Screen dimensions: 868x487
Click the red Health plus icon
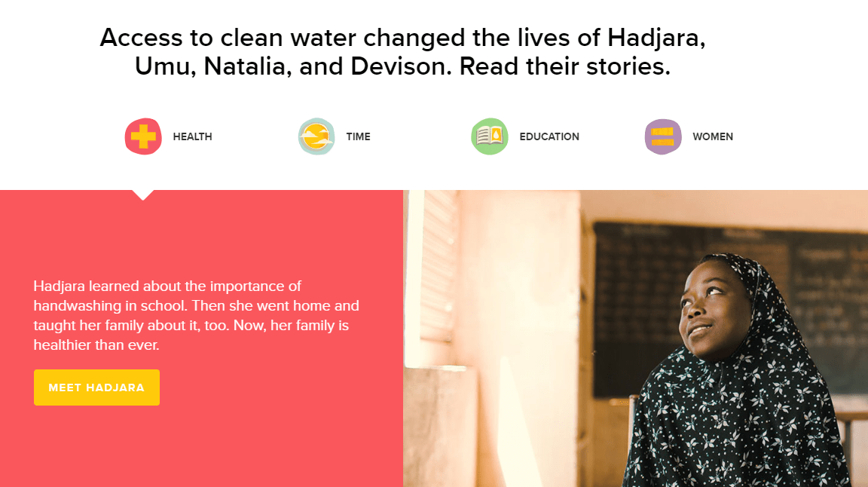(x=143, y=136)
